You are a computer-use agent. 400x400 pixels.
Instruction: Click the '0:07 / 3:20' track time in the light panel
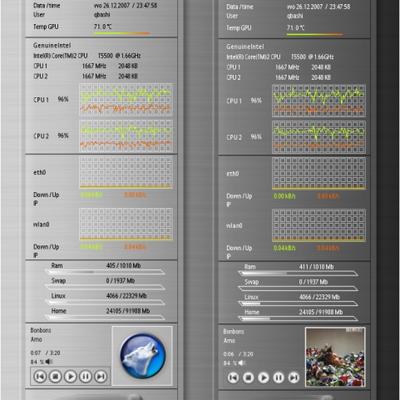coord(45,353)
